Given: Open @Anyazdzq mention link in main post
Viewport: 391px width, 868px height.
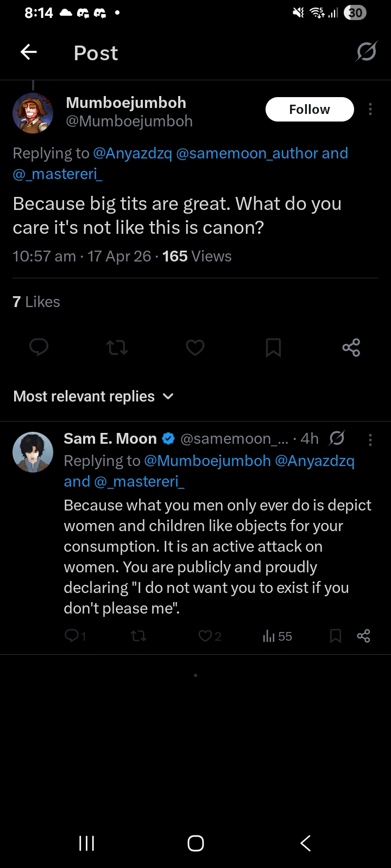Looking at the screenshot, I should [x=133, y=154].
